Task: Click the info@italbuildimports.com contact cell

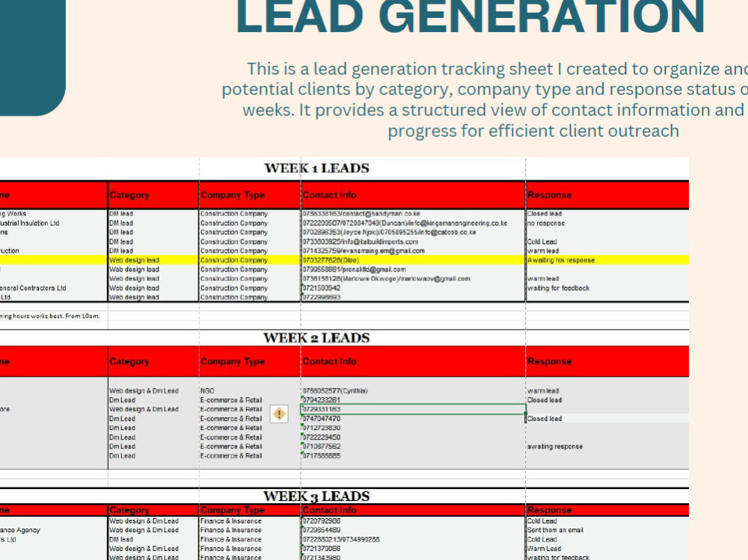Action: click(413, 241)
